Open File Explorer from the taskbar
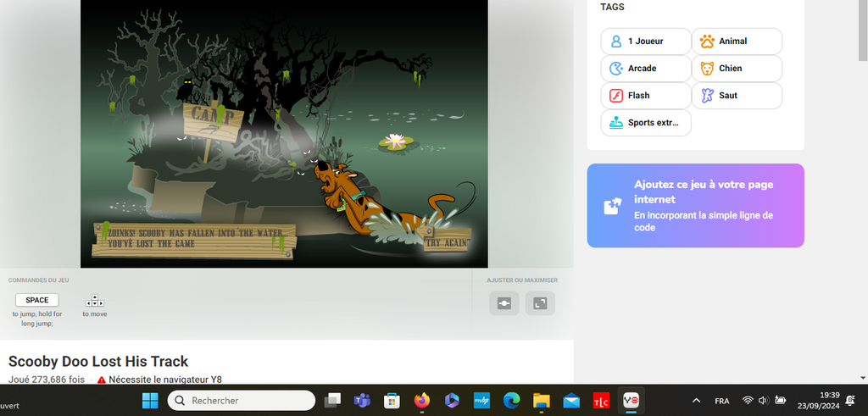This screenshot has width=868, height=416. pyautogui.click(x=542, y=401)
